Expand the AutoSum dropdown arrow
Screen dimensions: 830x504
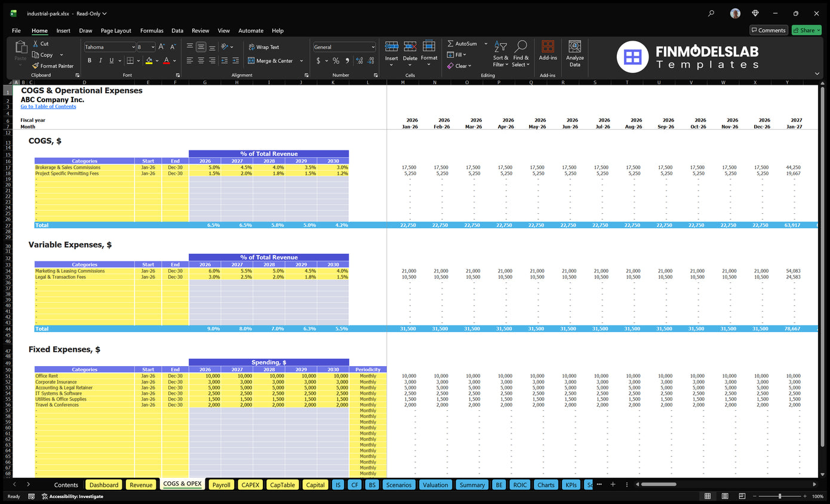pyautogui.click(x=485, y=44)
